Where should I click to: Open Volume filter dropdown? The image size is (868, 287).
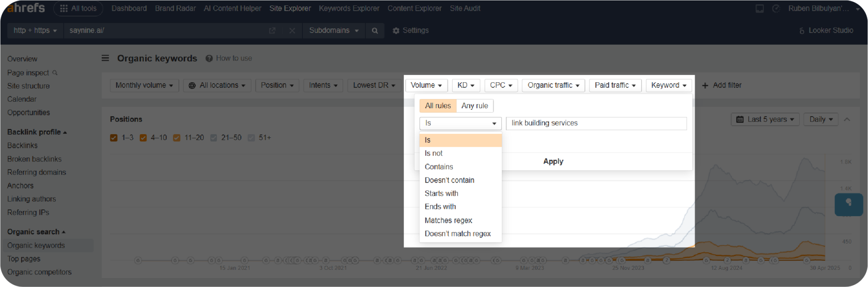426,85
